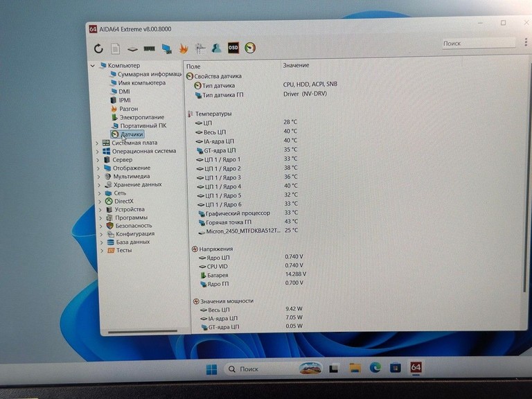Click the Refresh toolbar icon

click(98, 49)
